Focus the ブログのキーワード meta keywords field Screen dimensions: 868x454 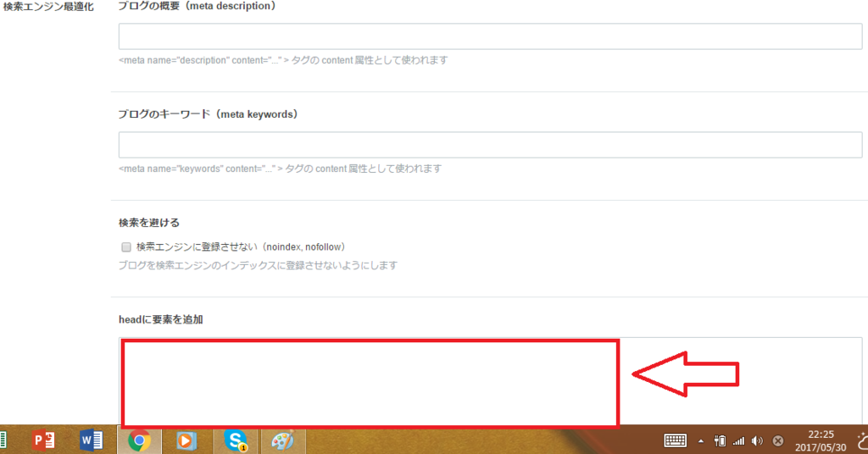pyautogui.click(x=490, y=145)
